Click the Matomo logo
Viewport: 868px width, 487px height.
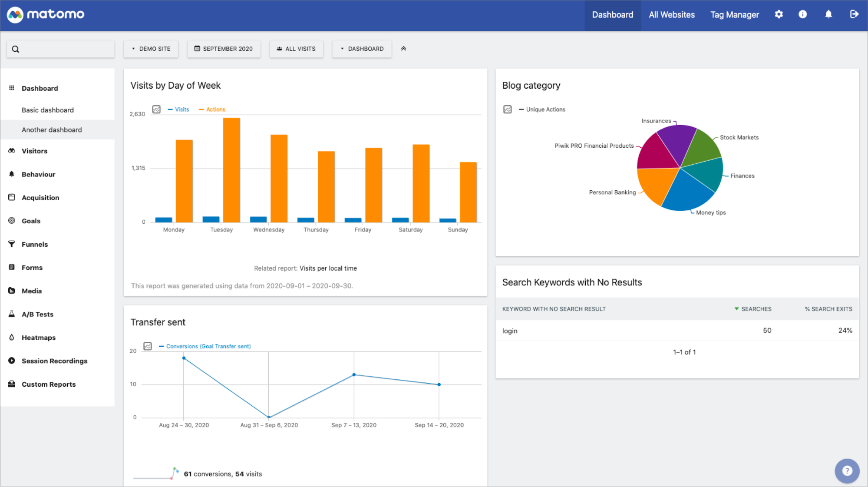[45, 14]
